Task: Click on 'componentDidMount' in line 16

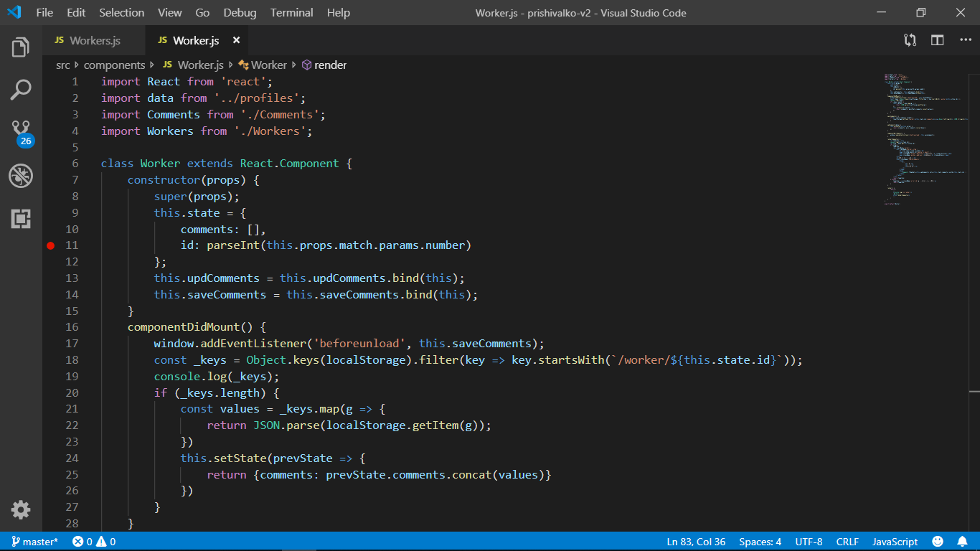Action: pos(184,327)
